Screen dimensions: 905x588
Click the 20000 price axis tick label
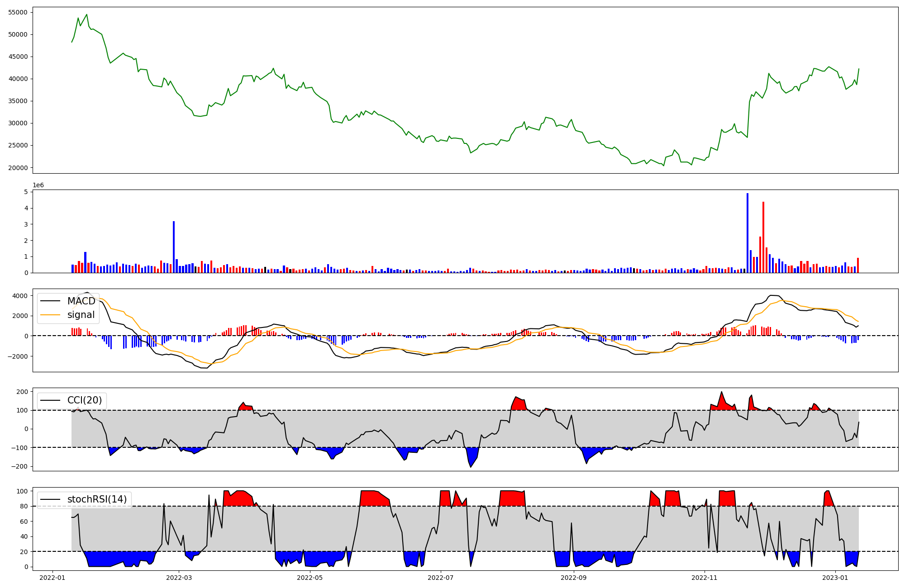point(18,168)
